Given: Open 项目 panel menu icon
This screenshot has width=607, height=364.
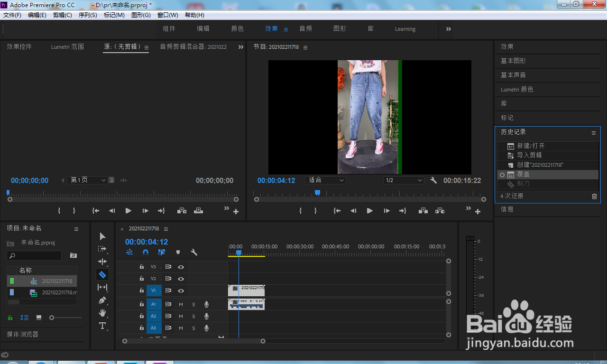Looking at the screenshot, I should [76, 229].
